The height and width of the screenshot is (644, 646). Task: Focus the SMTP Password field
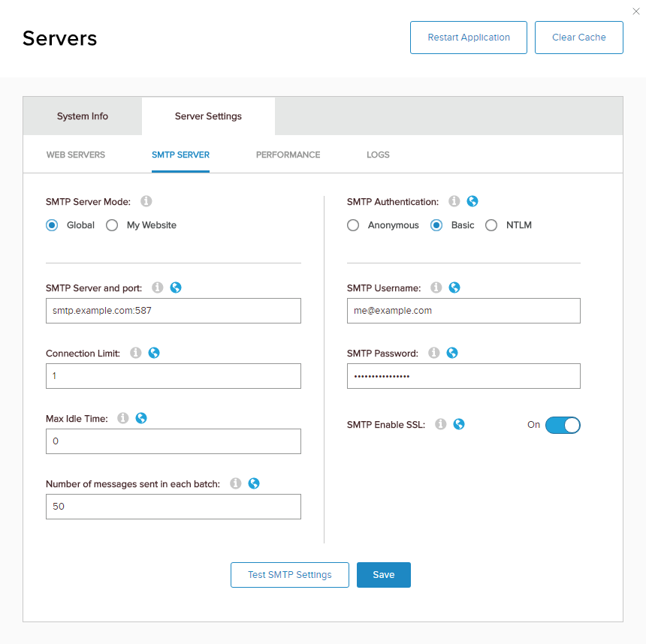(463, 376)
